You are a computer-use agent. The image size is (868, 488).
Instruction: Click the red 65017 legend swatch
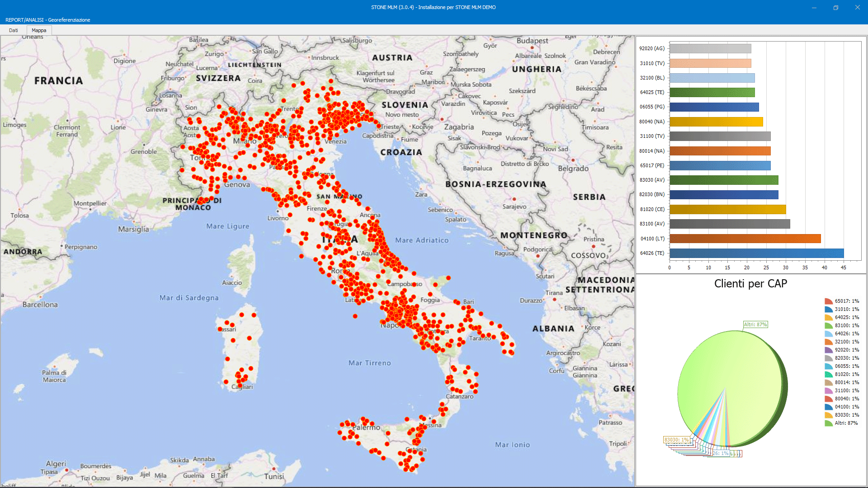click(828, 300)
